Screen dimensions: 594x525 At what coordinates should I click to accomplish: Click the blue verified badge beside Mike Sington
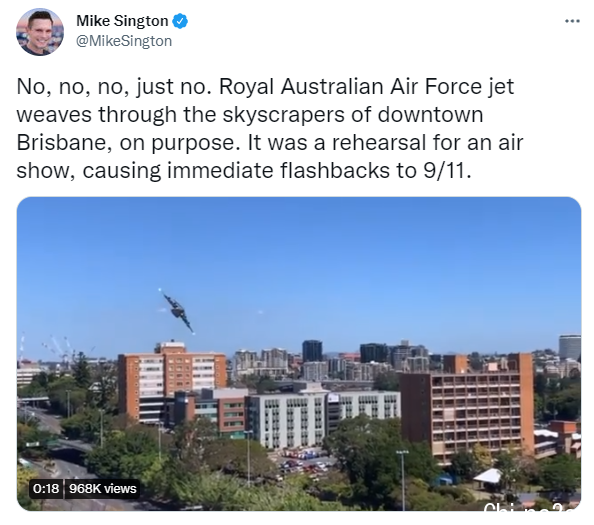(180, 21)
